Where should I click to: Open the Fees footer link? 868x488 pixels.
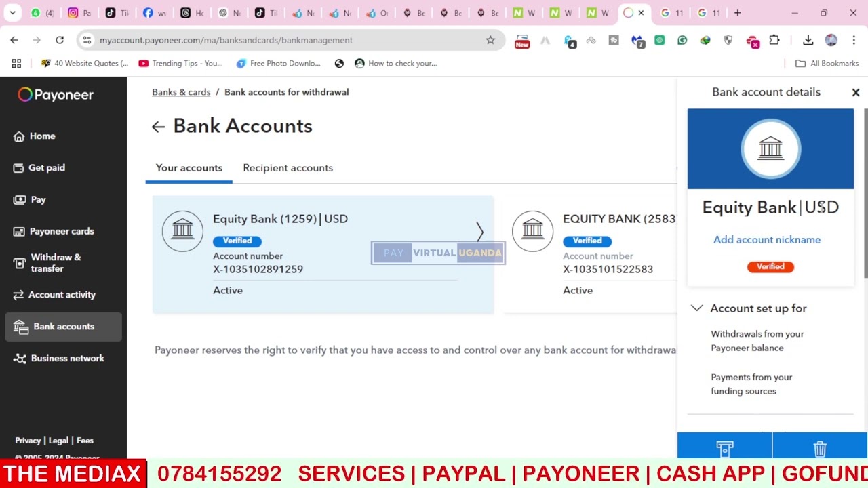pos(85,441)
